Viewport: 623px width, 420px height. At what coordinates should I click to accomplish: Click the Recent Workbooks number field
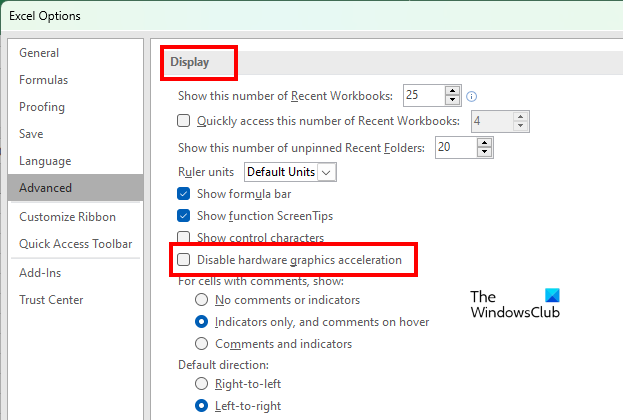click(424, 95)
